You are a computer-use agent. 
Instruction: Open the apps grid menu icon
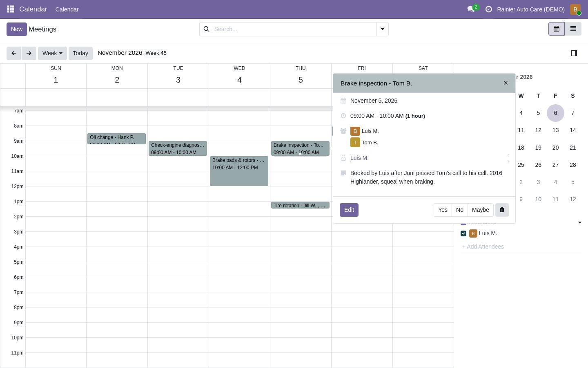pos(11,9)
